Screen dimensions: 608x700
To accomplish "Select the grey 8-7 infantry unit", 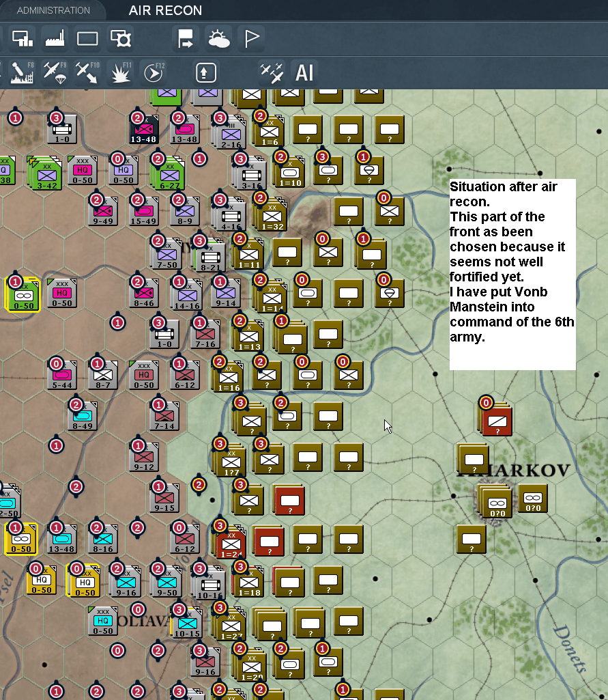I will (x=104, y=376).
